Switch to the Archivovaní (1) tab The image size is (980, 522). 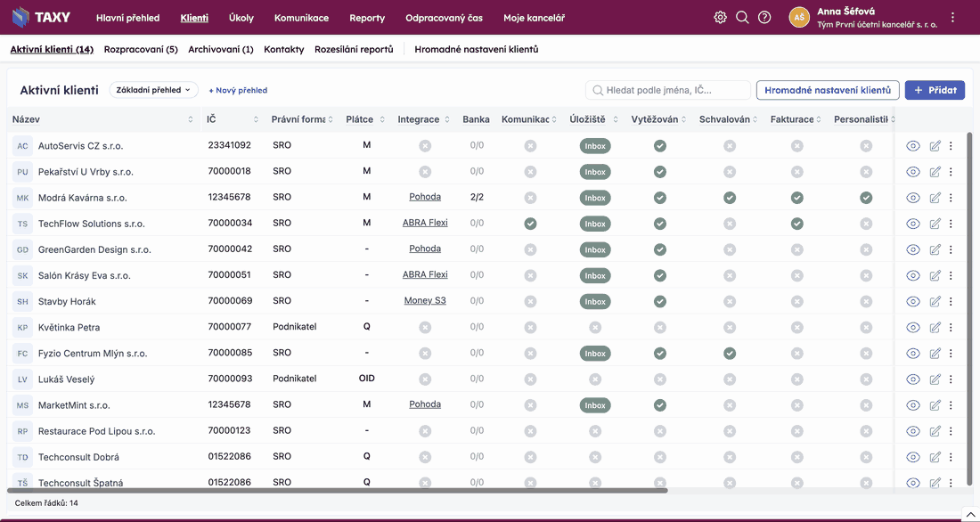[x=221, y=49]
